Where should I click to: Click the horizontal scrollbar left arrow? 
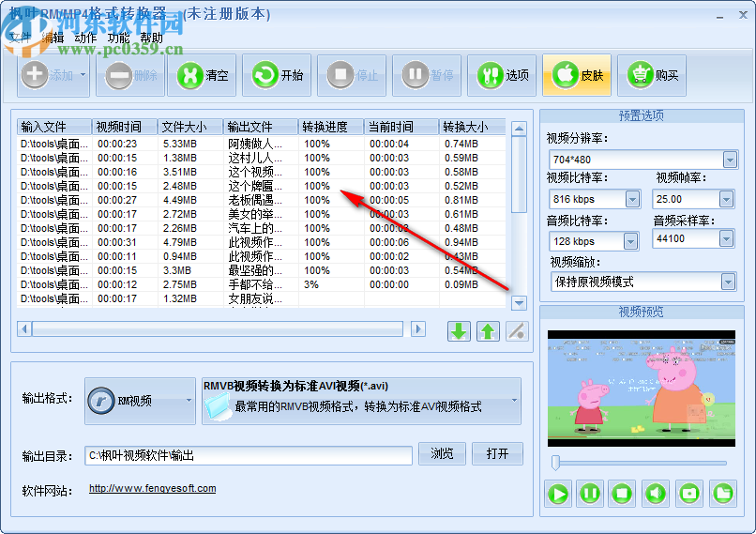point(24,329)
